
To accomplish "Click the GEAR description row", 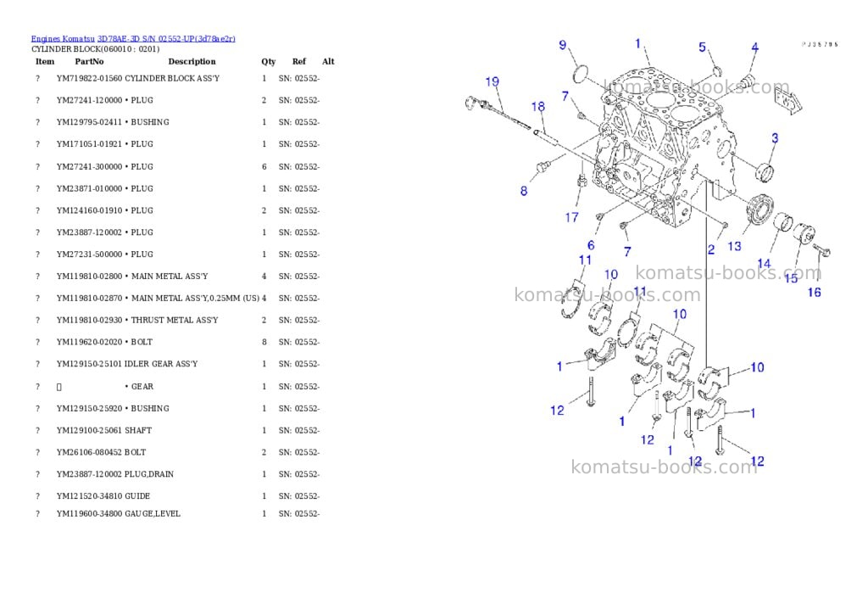I will tap(177, 387).
